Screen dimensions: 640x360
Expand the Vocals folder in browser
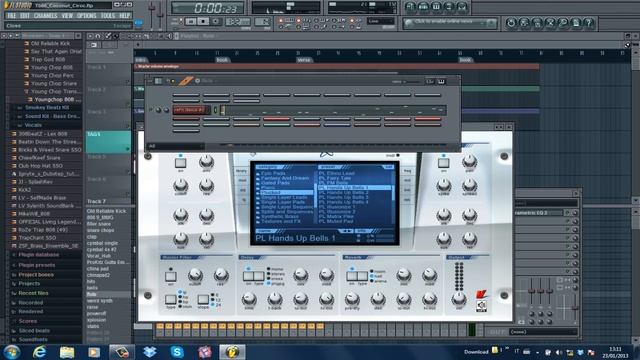click(x=33, y=125)
